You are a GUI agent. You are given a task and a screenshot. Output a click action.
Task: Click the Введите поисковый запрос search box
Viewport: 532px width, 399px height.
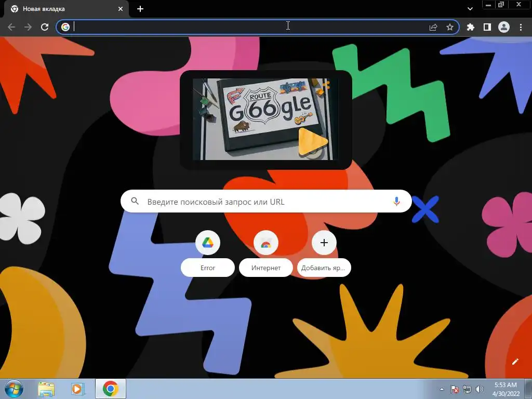[266, 202]
